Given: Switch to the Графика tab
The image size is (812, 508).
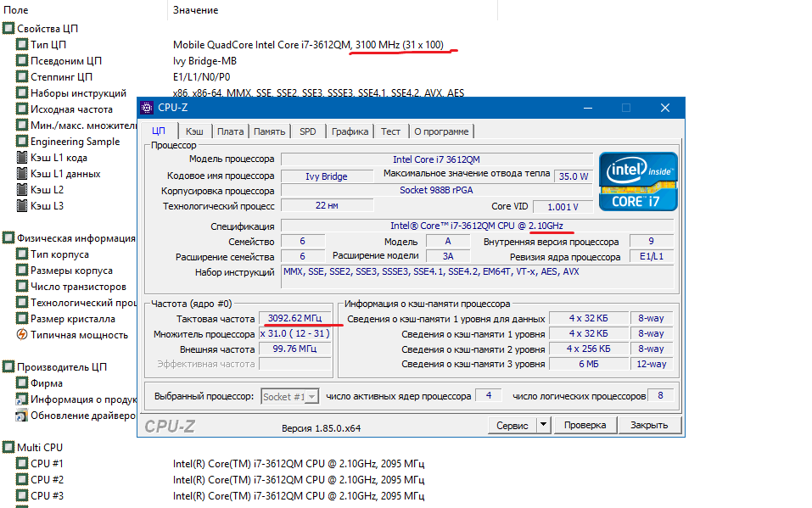Looking at the screenshot, I should [x=350, y=131].
